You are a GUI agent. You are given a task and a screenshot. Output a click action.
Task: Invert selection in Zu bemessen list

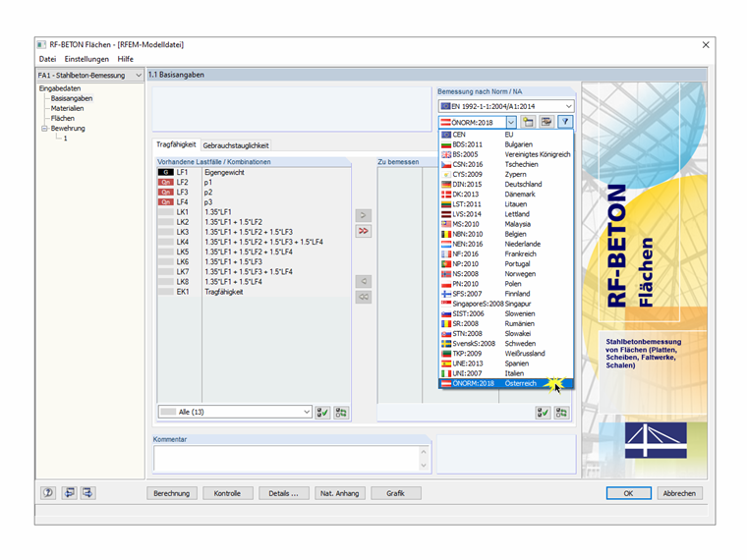561,413
